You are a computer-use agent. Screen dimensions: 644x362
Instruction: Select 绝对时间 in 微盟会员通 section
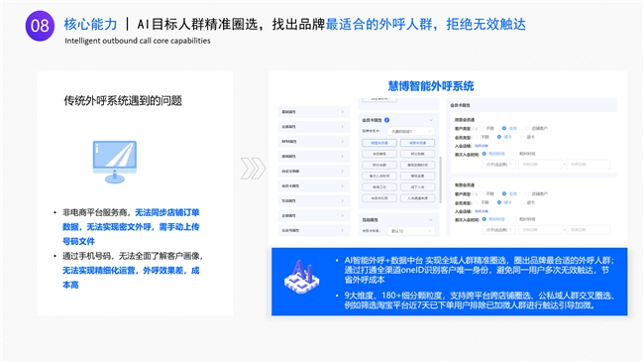(x=493, y=154)
